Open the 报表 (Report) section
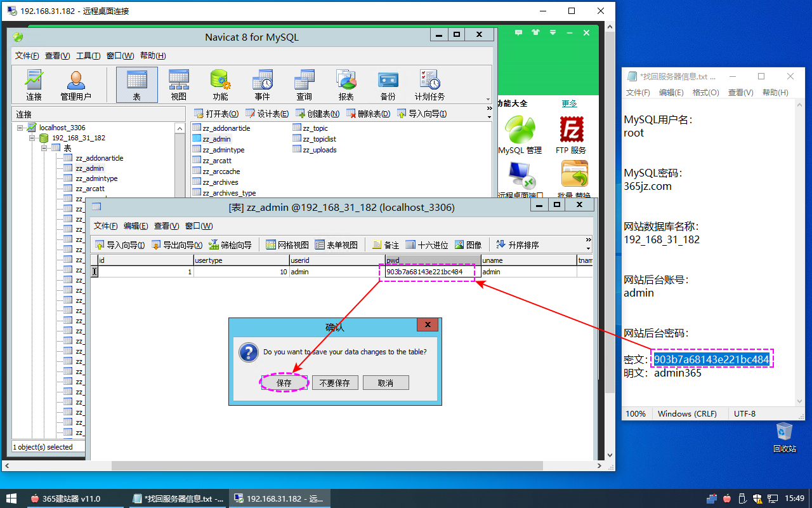Viewport: 812px width, 508px height. [x=346, y=85]
